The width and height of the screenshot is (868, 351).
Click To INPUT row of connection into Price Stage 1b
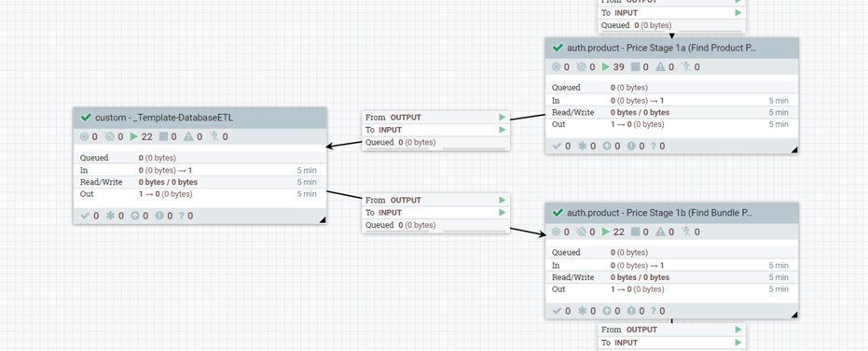pos(435,213)
